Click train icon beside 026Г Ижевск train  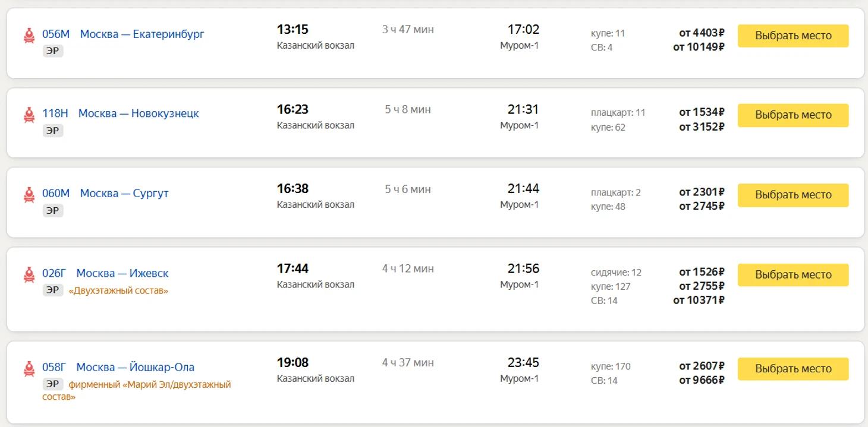(29, 274)
